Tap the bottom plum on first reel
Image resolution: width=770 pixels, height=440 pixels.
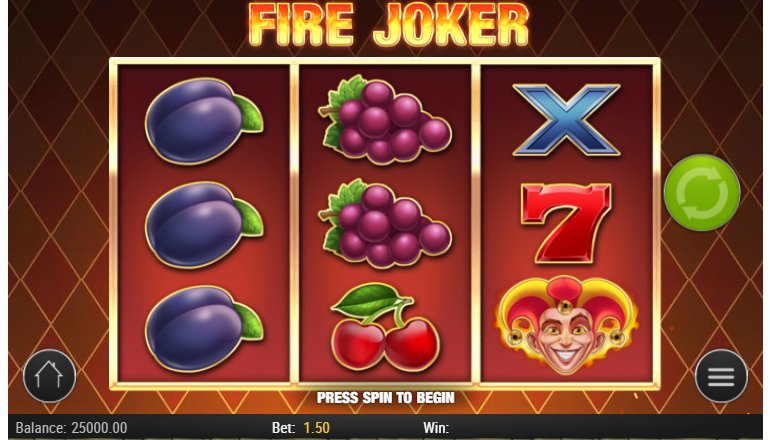click(x=204, y=329)
